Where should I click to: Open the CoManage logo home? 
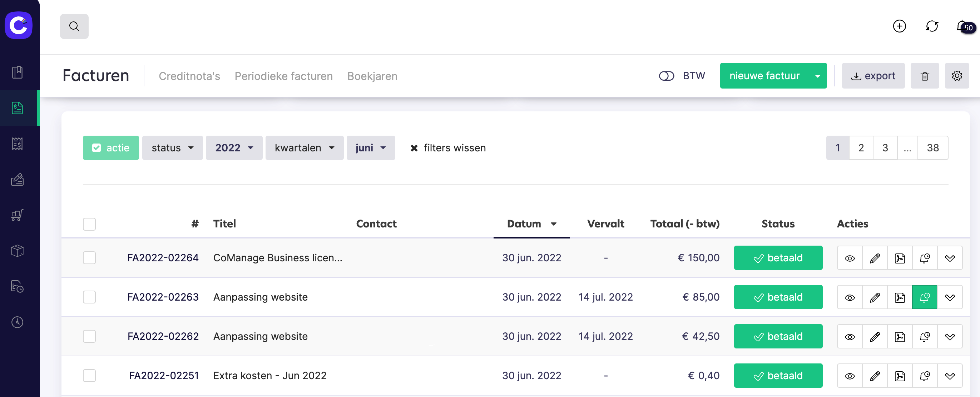point(18,25)
